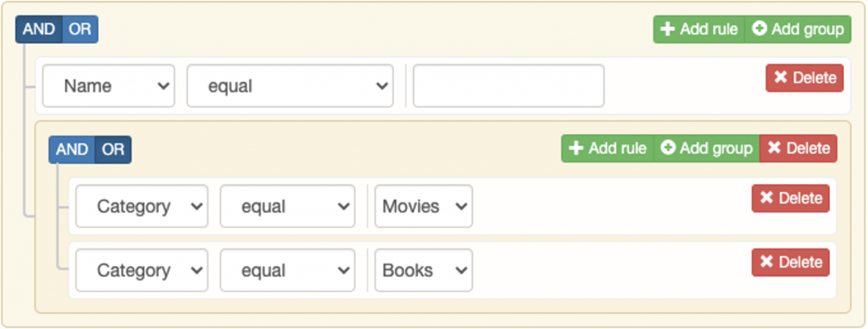Select AND in the nested group
Screen dimensions: 868x329
tap(72, 149)
